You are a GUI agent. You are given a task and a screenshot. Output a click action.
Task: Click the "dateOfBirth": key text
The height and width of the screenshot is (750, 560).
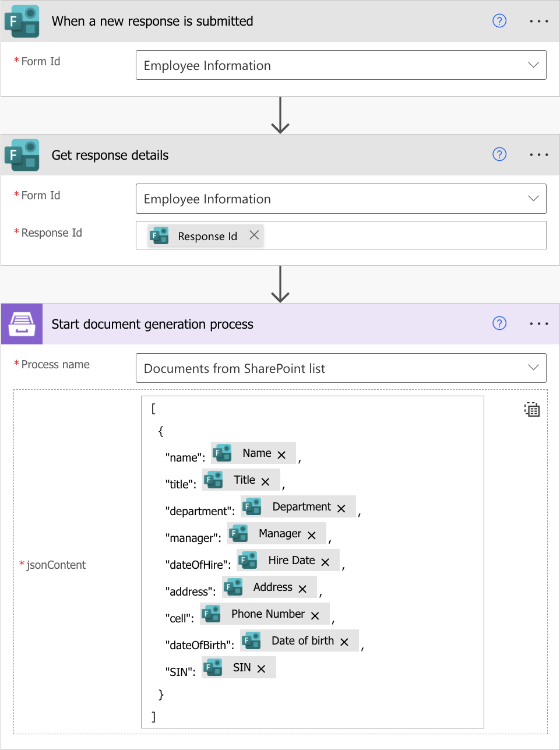pyautogui.click(x=200, y=645)
